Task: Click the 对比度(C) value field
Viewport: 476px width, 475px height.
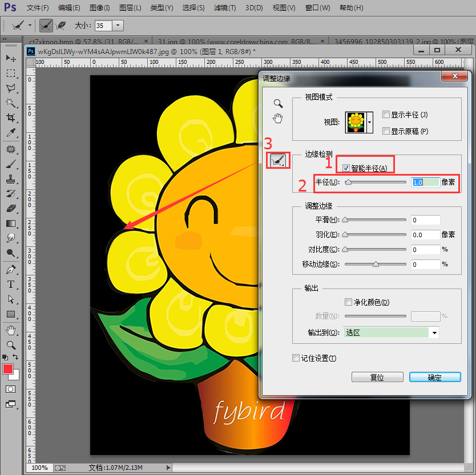Action: 426,250
